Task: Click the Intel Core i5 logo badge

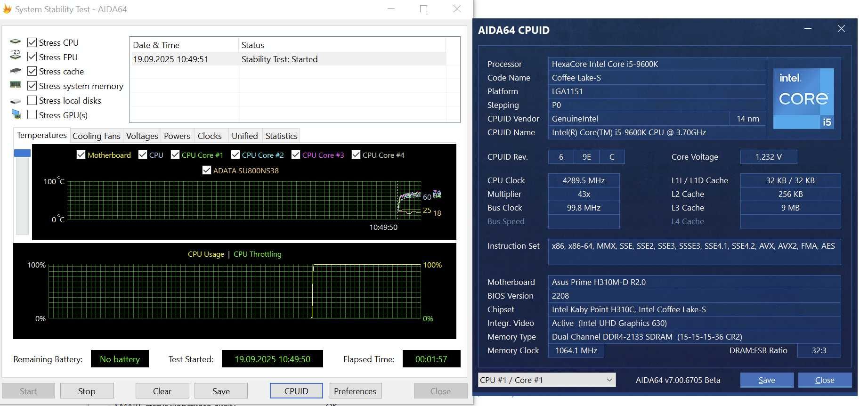Action: (803, 98)
